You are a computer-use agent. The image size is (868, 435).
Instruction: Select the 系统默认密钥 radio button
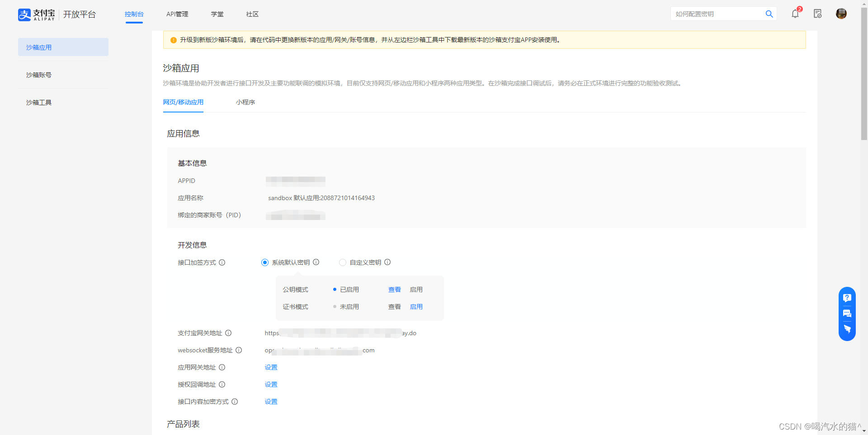click(x=264, y=262)
